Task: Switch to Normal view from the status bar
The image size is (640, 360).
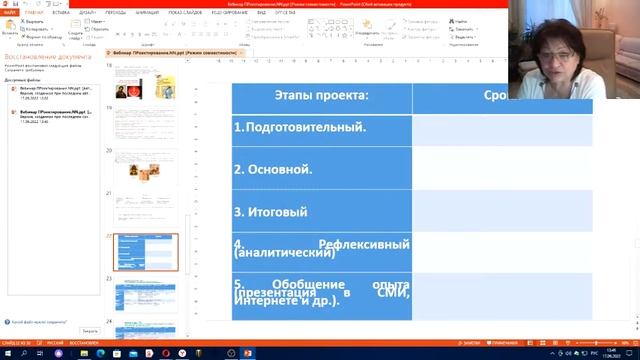Action: point(530,343)
